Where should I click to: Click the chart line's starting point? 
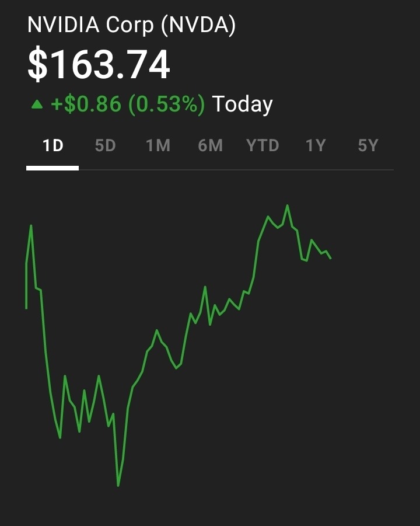click(26, 308)
